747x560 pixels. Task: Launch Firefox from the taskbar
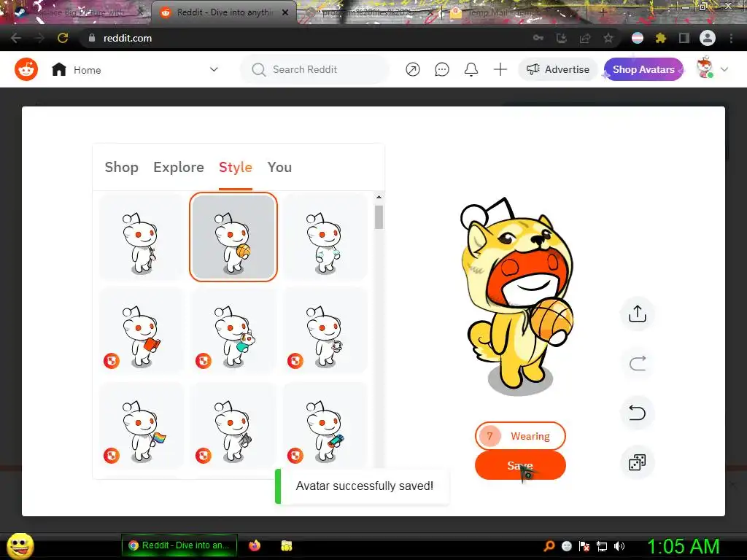coord(255,545)
